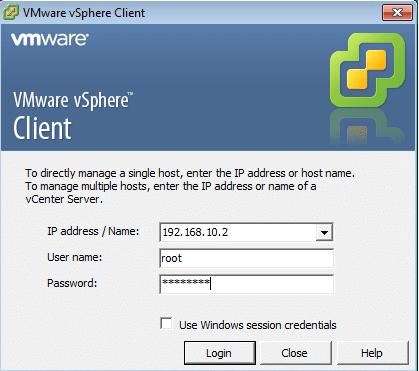Click the instruction text about vCenter Server

click(190, 186)
